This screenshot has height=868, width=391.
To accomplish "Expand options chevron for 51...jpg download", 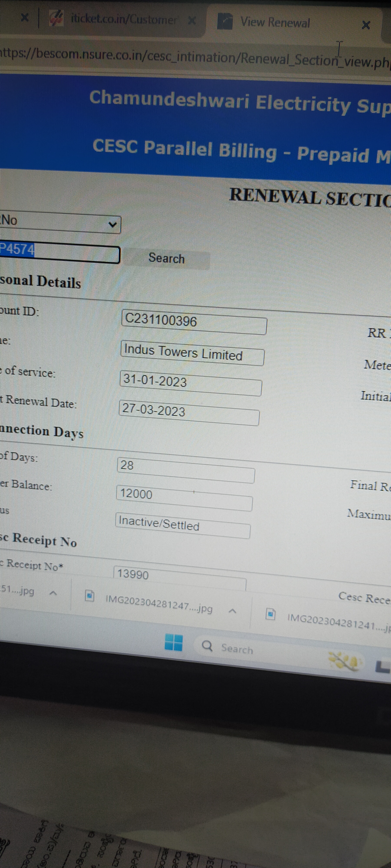I will pyautogui.click(x=53, y=593).
